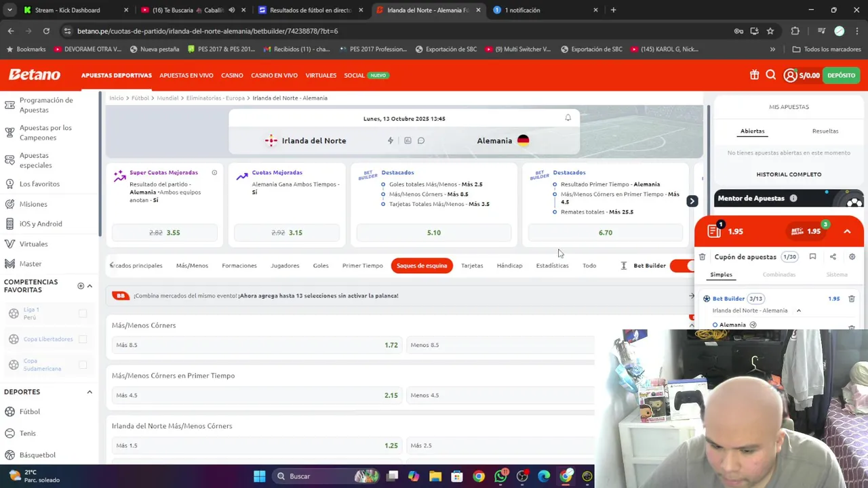
Task: Collapse the betslip panel with chevron
Action: click(847, 231)
